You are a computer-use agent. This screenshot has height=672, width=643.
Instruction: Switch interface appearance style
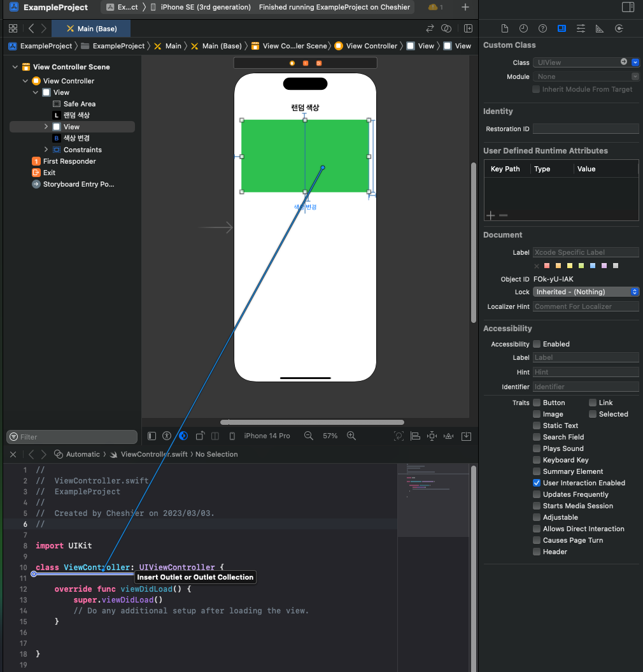183,436
